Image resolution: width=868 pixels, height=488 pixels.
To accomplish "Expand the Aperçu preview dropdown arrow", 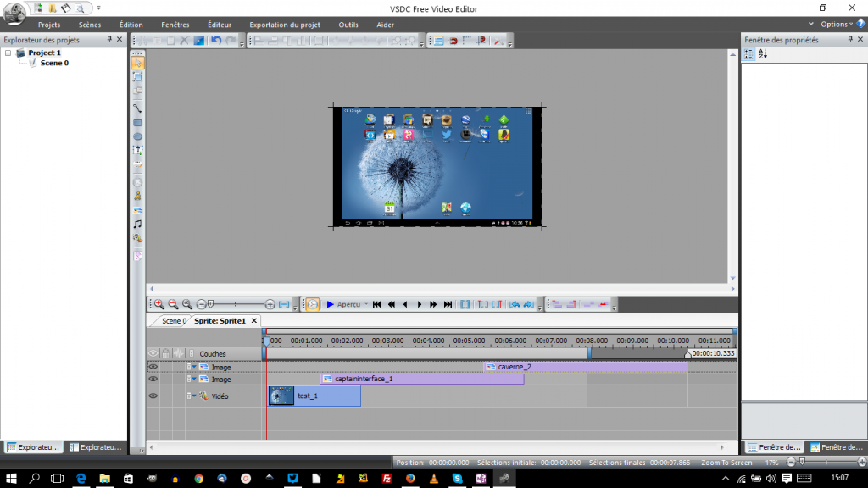I will pyautogui.click(x=365, y=304).
